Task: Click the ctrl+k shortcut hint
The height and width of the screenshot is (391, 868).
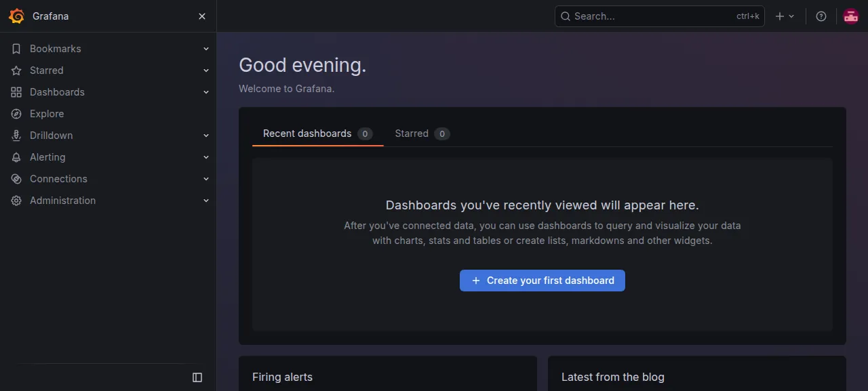Action: point(748,16)
